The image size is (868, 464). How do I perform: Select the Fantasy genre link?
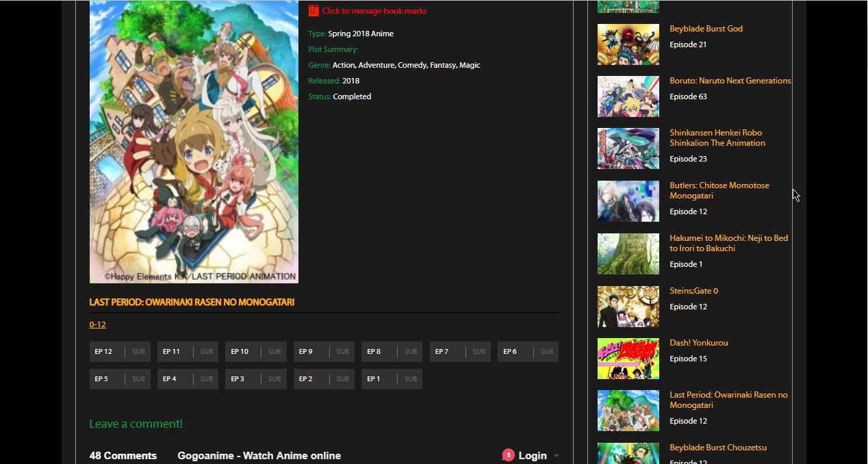coord(443,65)
